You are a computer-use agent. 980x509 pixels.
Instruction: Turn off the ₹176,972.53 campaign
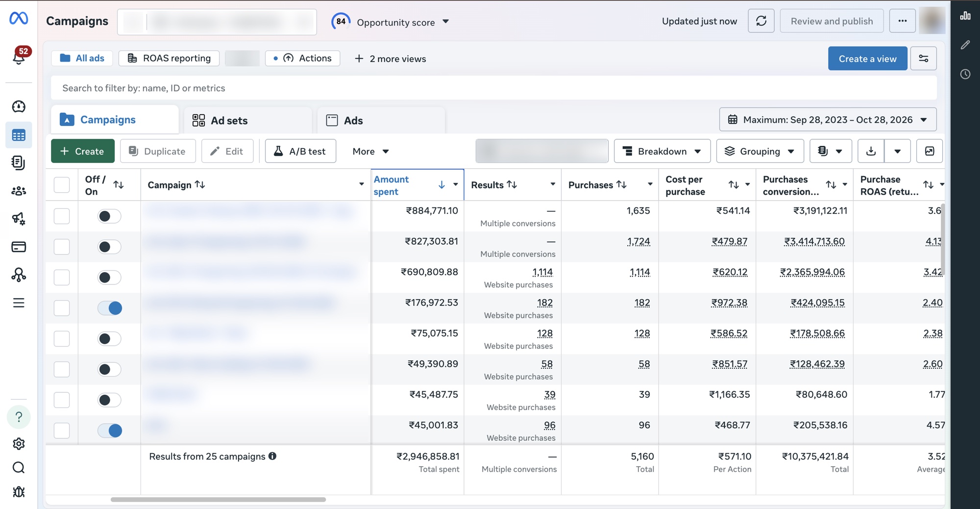click(x=109, y=308)
